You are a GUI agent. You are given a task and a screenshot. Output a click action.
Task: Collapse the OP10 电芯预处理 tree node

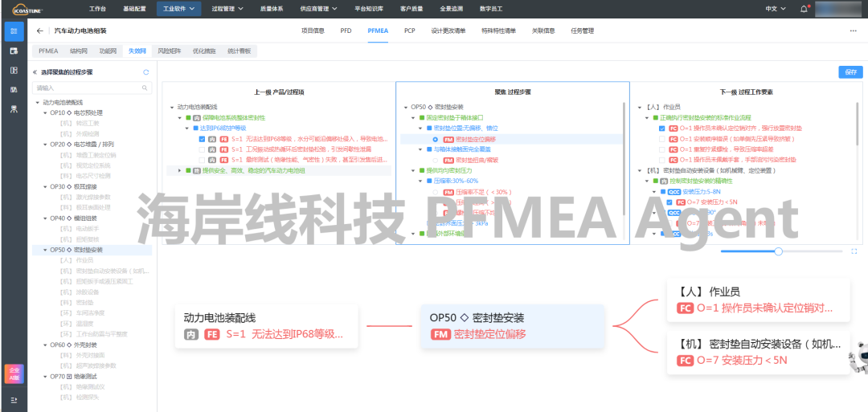pyautogui.click(x=45, y=112)
